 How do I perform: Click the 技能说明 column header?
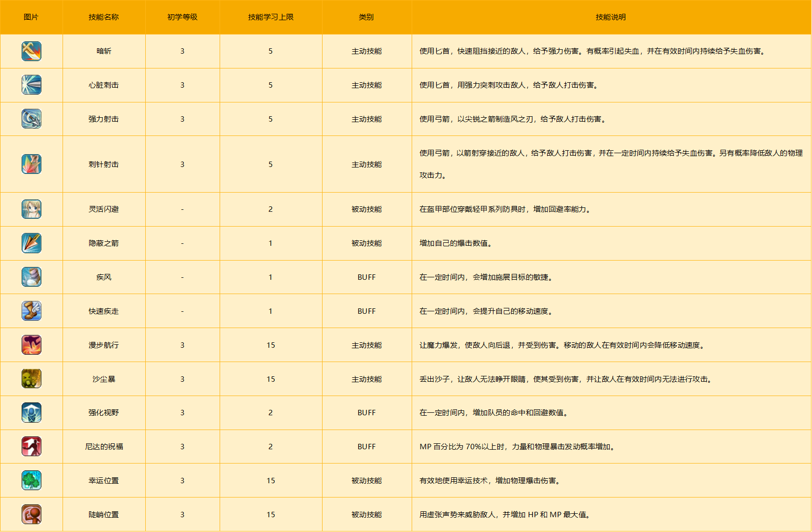point(611,17)
